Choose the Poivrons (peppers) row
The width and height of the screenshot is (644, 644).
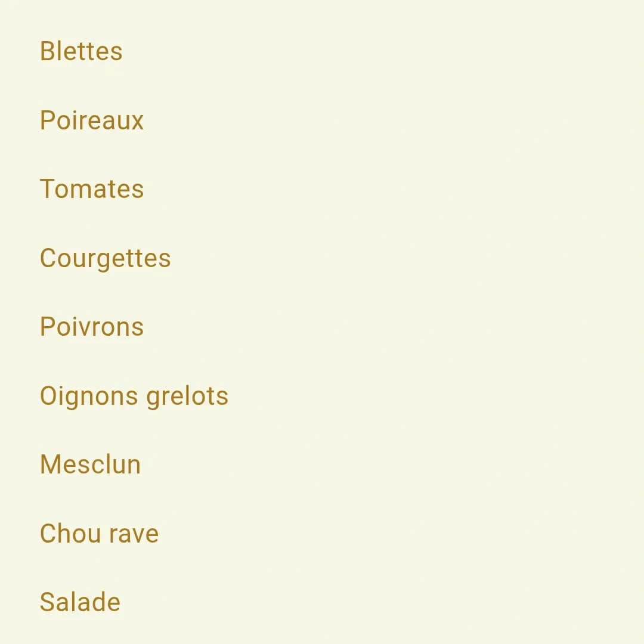92,327
